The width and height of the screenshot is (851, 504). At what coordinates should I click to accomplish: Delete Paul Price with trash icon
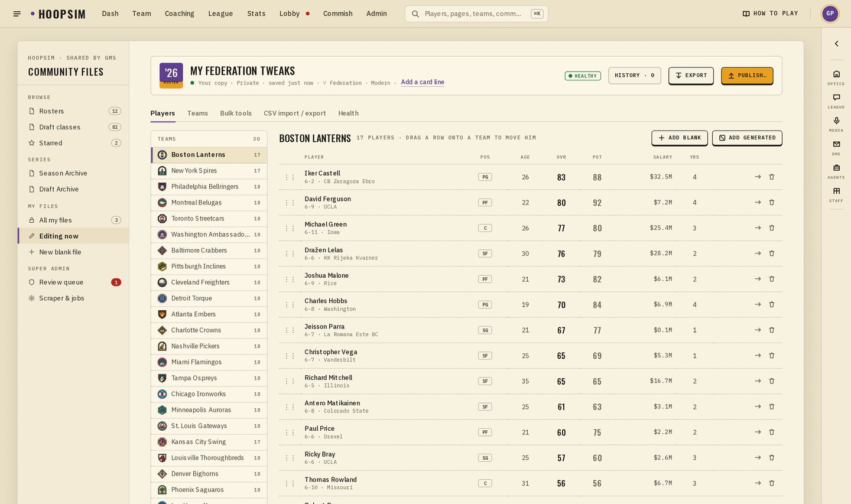(x=771, y=432)
